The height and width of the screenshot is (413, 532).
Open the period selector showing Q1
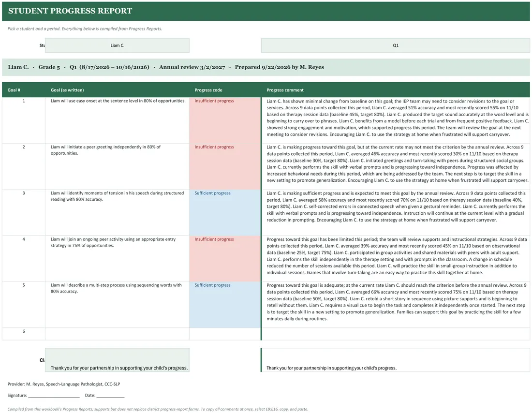pyautogui.click(x=395, y=45)
